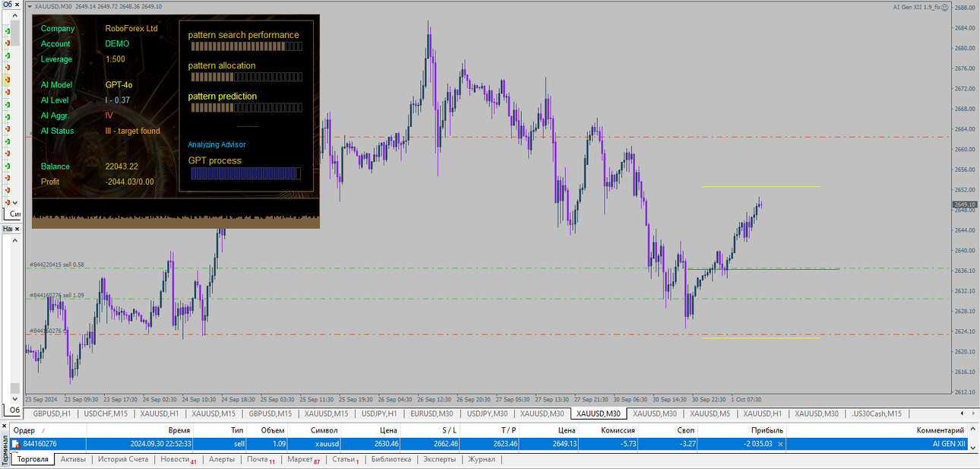Click the Терминал vertical panel label
This screenshot has height=469, width=980.
pyautogui.click(x=5, y=448)
